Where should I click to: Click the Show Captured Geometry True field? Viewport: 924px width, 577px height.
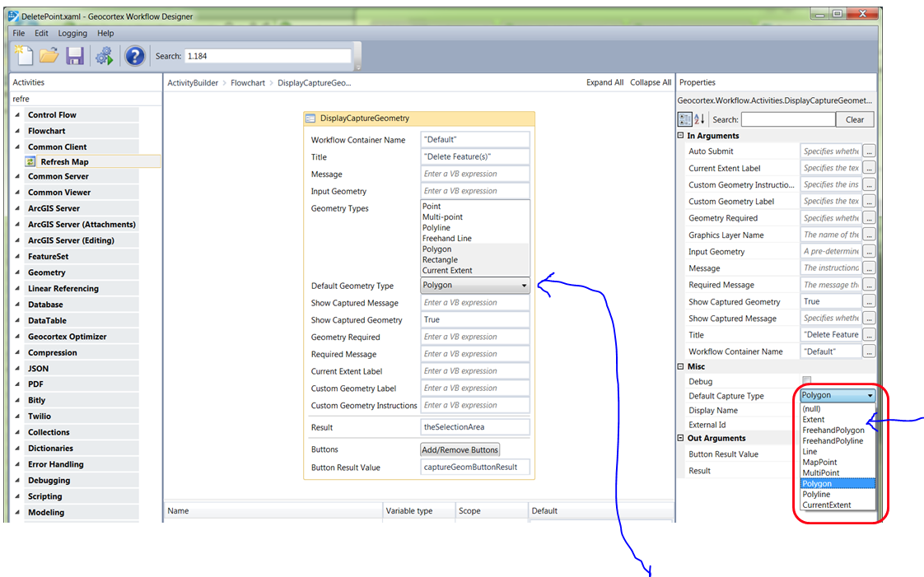[x=475, y=319]
